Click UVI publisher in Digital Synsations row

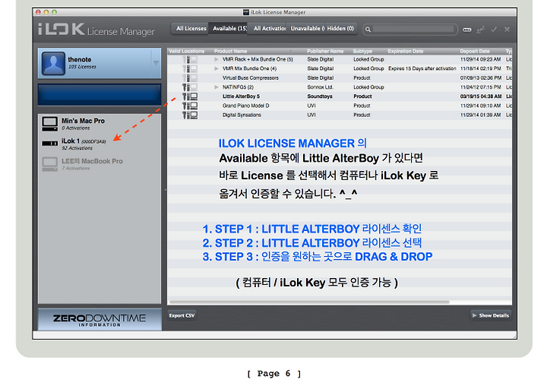[x=311, y=115]
